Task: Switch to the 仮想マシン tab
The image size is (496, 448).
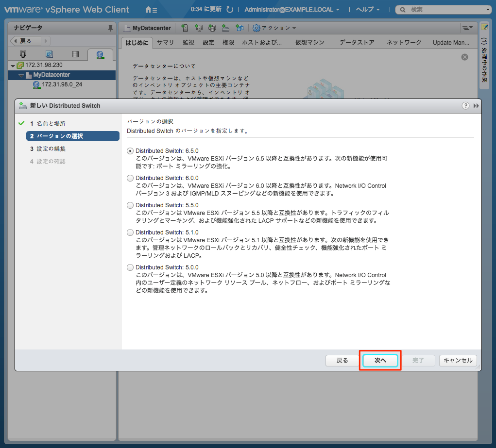Action: (x=309, y=43)
